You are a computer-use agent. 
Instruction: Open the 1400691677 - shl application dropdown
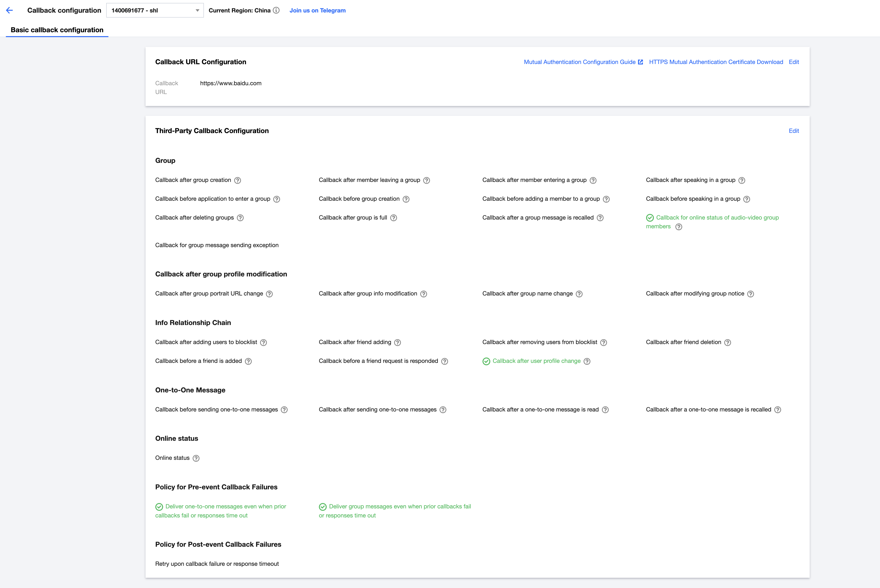150,10
